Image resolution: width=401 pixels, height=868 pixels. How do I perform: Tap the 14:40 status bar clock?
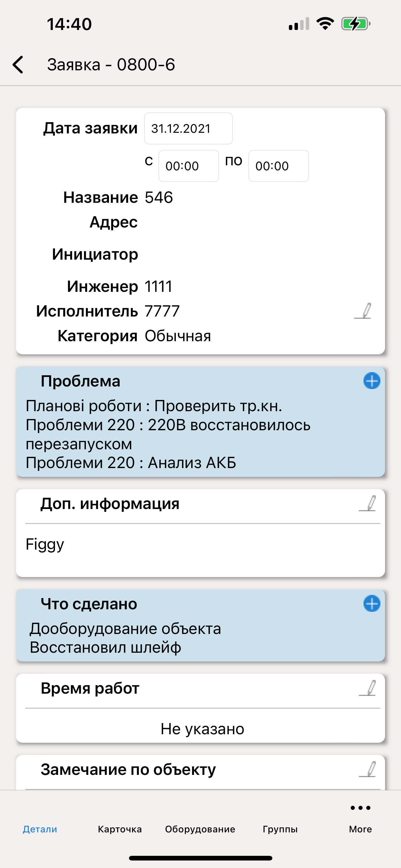69,24
